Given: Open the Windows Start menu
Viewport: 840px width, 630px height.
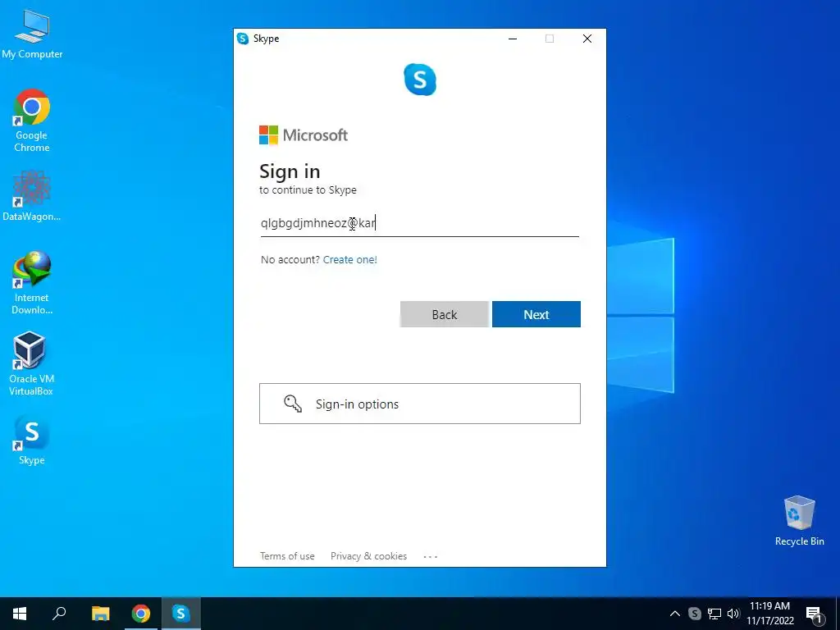Looking at the screenshot, I should pos(20,614).
